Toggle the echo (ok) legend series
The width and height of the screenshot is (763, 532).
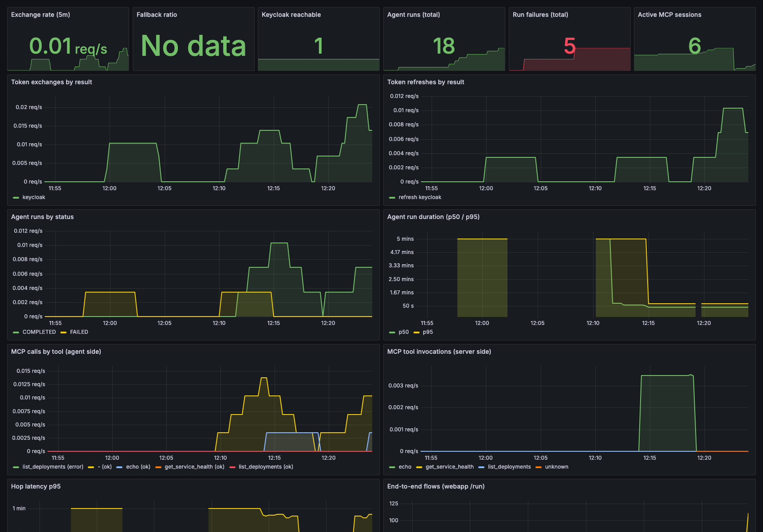pyautogui.click(x=138, y=467)
